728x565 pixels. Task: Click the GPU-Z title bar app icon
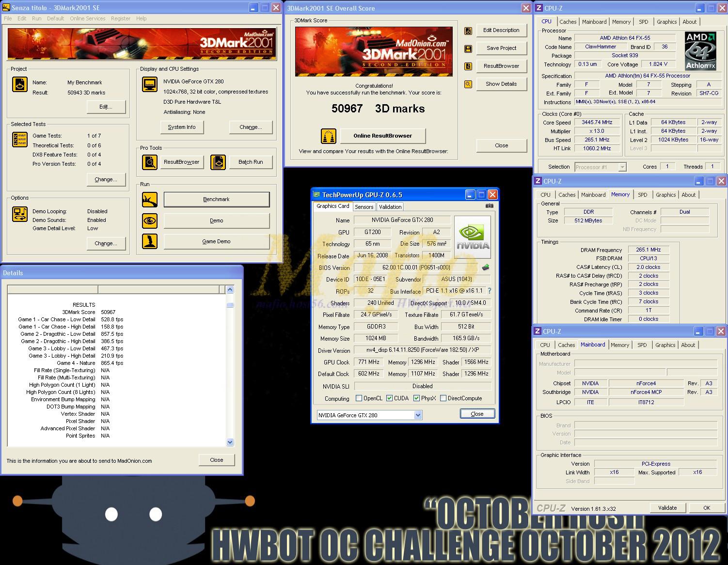point(317,195)
